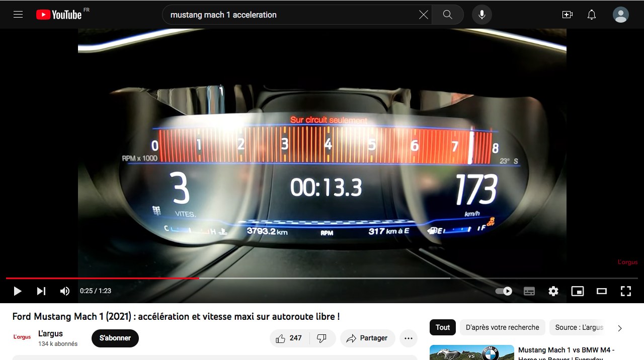Image resolution: width=644 pixels, height=360 pixels.
Task: Enter full screen mode
Action: (626, 291)
